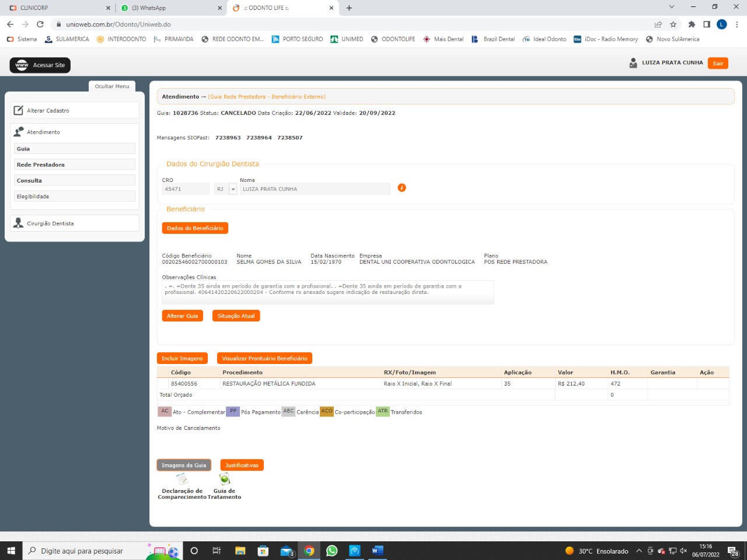This screenshot has height=560, width=747.
Task: Click the Situação Atual button
Action: (236, 316)
